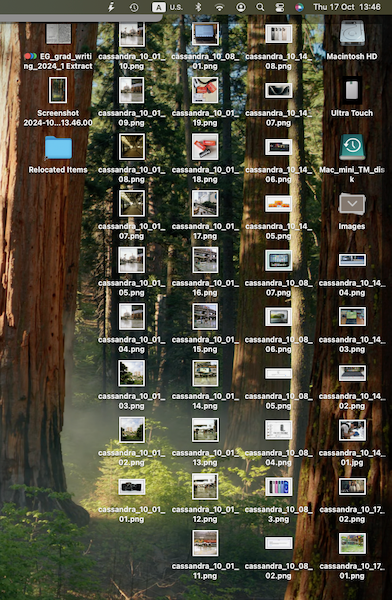Click the user account menu bar icon
Viewport: 392px width, 600px height.
click(240, 7)
